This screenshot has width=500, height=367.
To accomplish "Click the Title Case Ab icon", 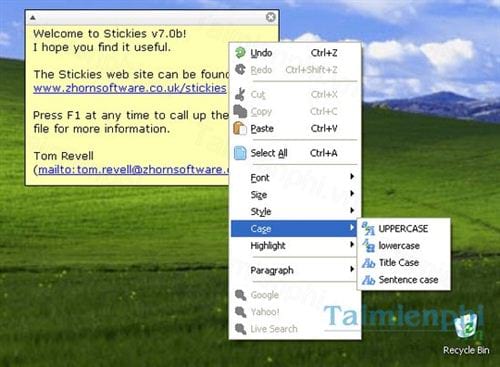I will (368, 263).
